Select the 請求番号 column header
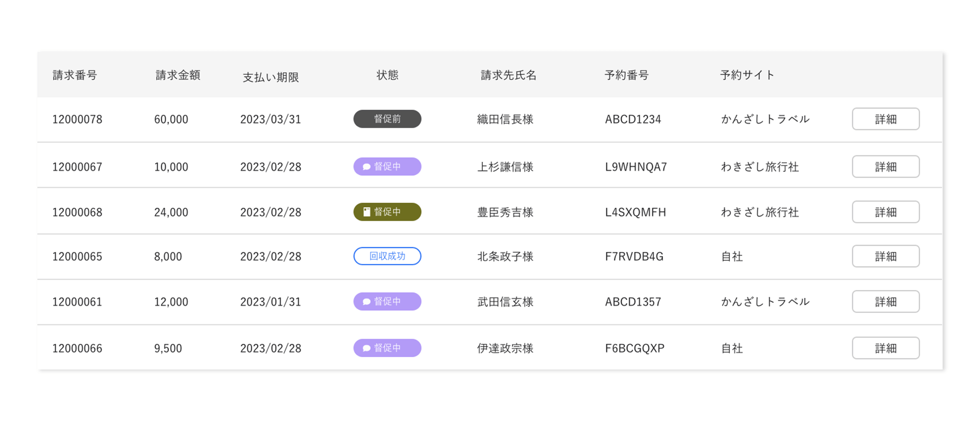Image resolution: width=980 pixels, height=422 pixels. (x=75, y=75)
